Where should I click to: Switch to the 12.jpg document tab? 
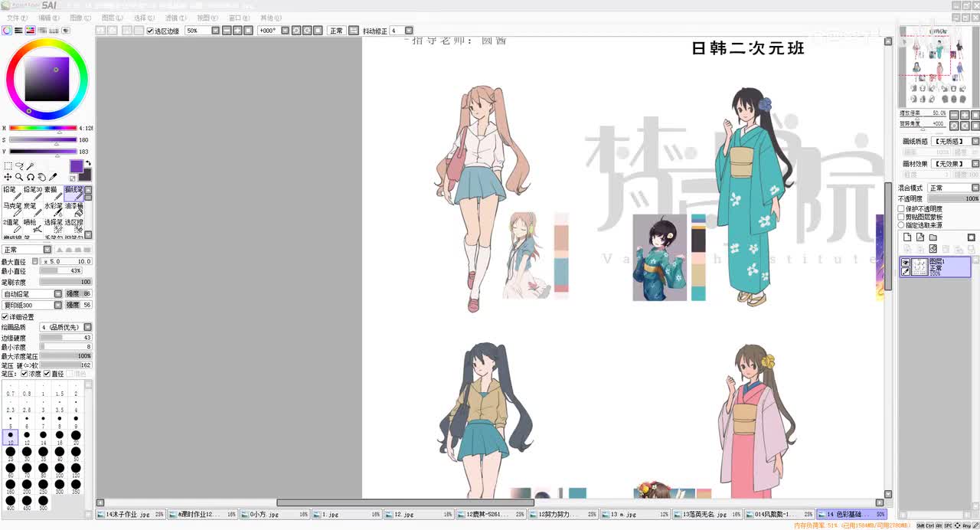click(x=419, y=515)
